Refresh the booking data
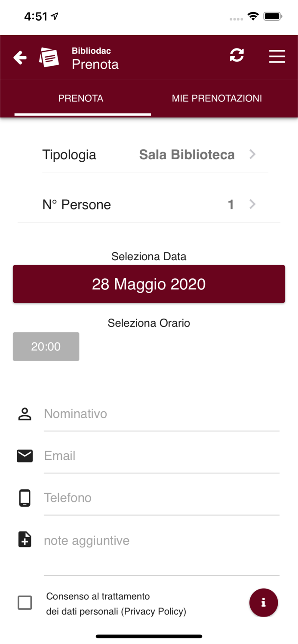298x644 pixels. point(237,56)
